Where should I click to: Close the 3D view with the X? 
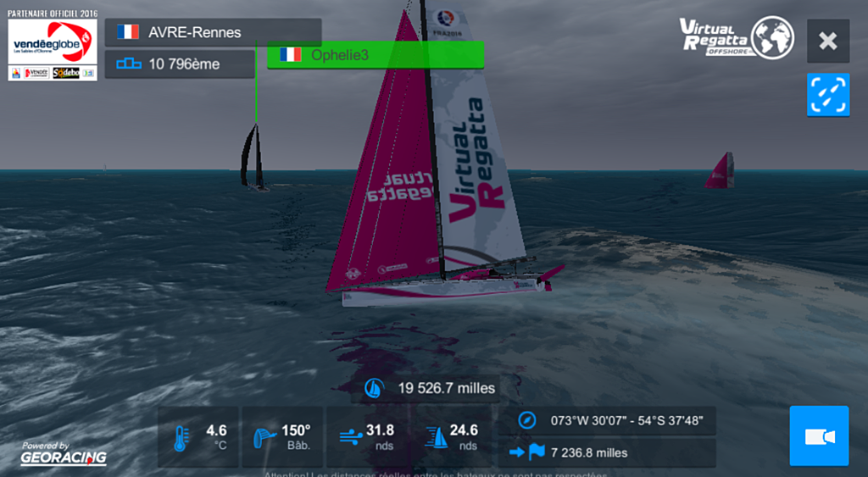(x=828, y=41)
